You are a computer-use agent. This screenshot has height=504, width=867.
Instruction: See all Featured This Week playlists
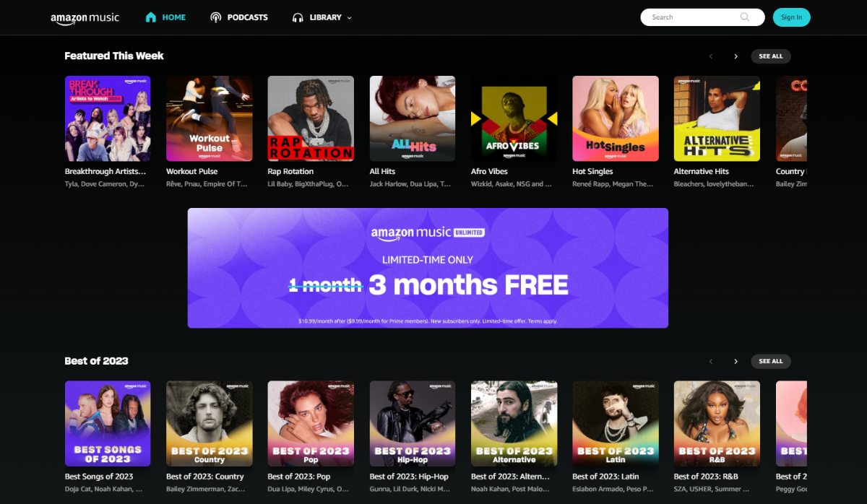771,56
